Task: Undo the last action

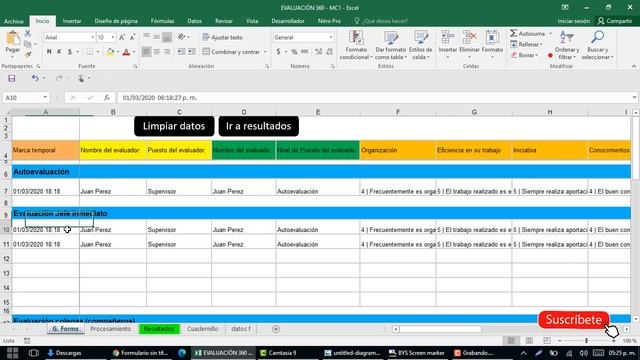Action: (x=35, y=78)
